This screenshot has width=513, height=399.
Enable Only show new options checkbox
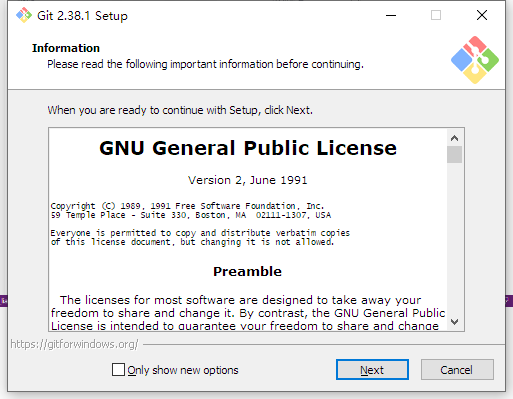point(118,370)
